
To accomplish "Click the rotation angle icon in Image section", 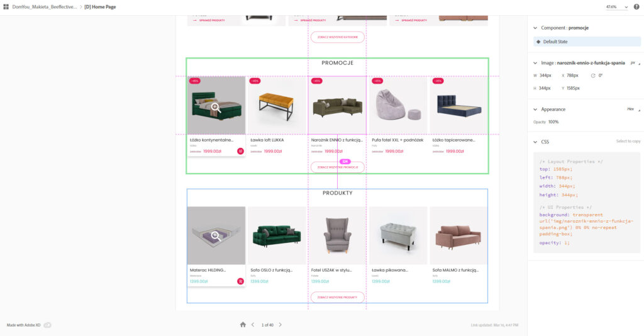I will point(592,76).
